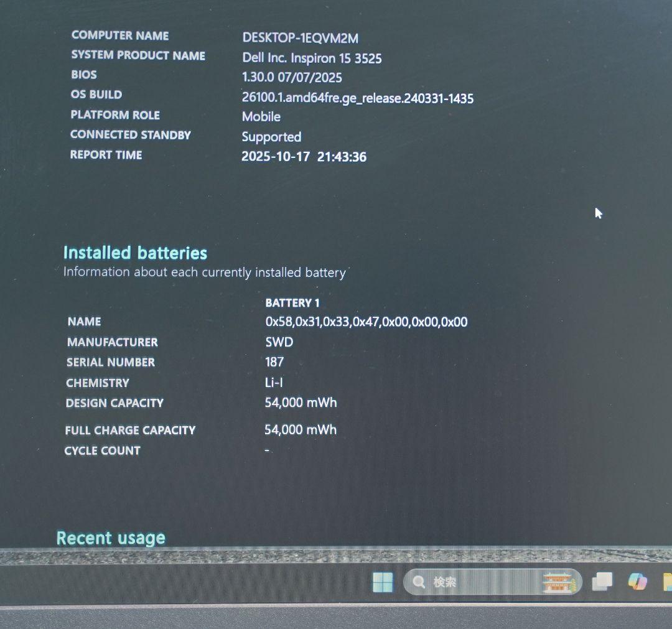The height and width of the screenshot is (629, 672).
Task: Click the Recent usage heading
Action: (x=111, y=538)
